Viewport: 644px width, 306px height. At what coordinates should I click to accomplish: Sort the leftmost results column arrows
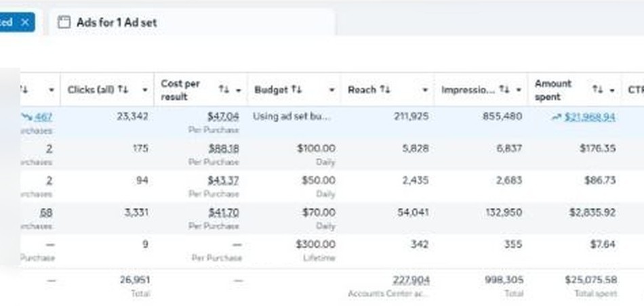24,89
